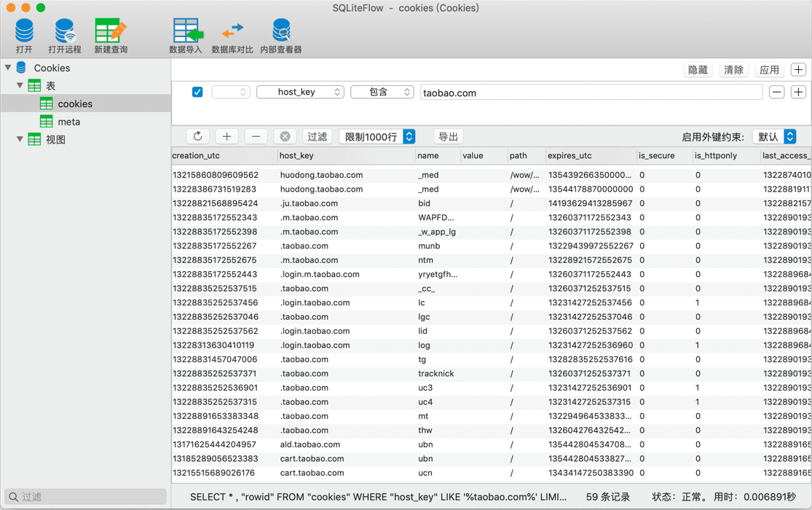Add a new row with the plus button above the table
The height and width of the screenshot is (510, 812).
(x=226, y=136)
